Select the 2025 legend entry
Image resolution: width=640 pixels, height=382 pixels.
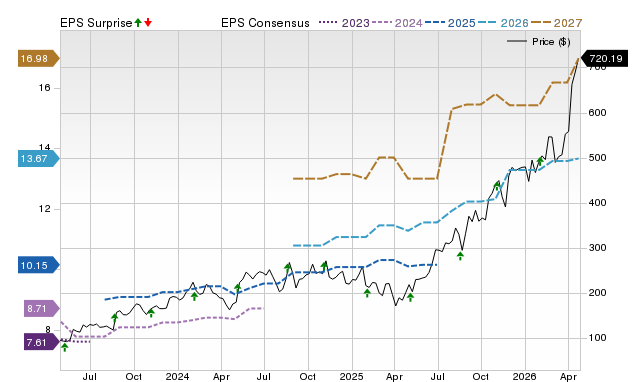click(x=450, y=23)
